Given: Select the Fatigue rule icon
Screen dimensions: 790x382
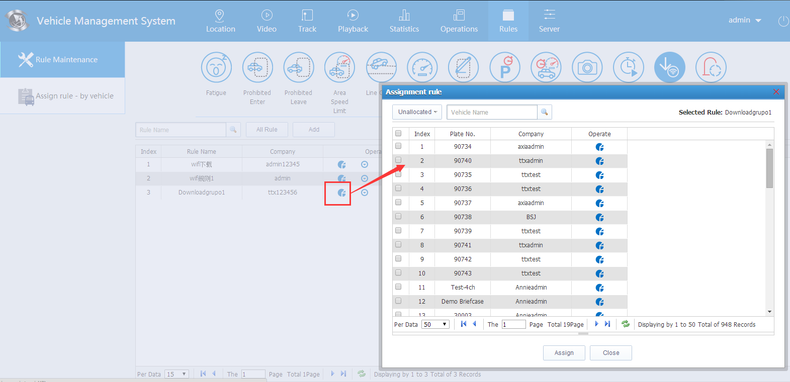Looking at the screenshot, I should point(216,67).
